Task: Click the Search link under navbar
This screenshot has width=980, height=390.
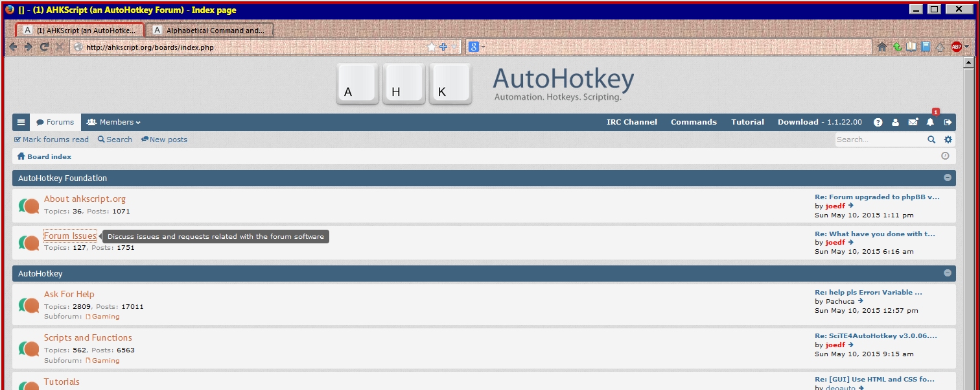Action: pos(115,140)
